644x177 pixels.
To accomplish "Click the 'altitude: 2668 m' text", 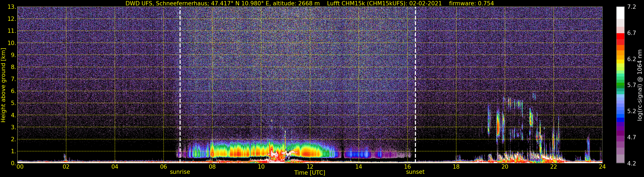I will (296, 3).
